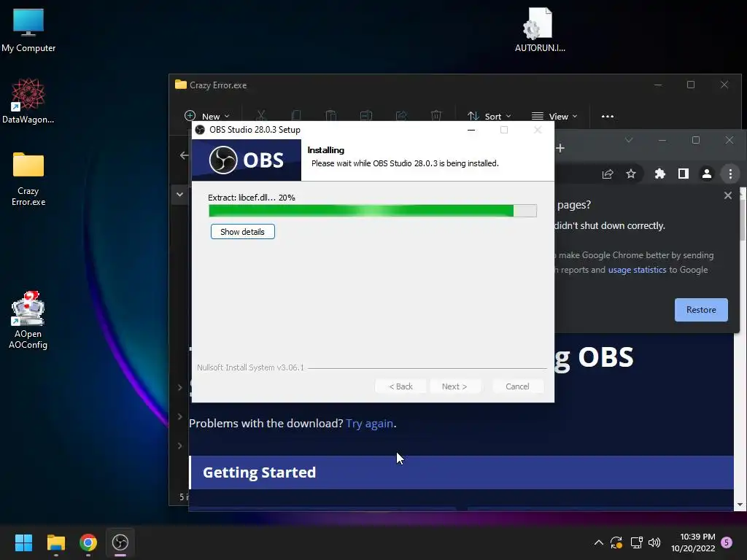Open the Chrome profile avatar icon

pos(706,174)
